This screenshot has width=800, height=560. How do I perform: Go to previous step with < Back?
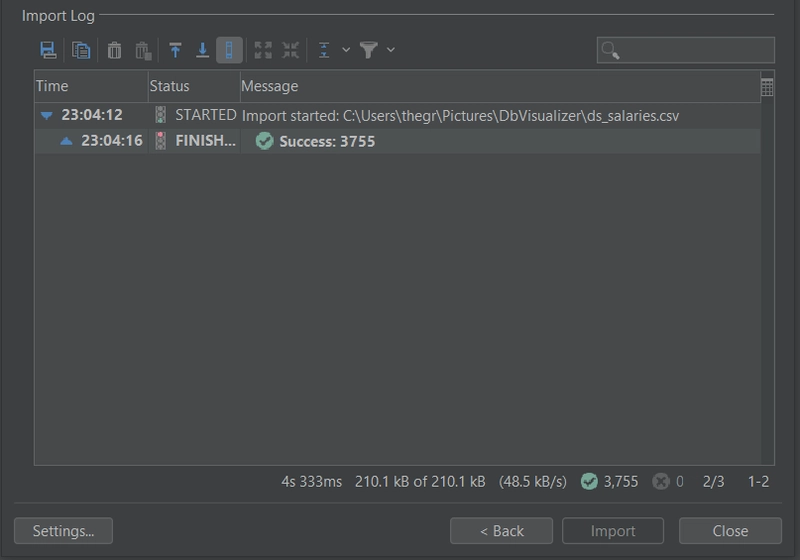501,531
